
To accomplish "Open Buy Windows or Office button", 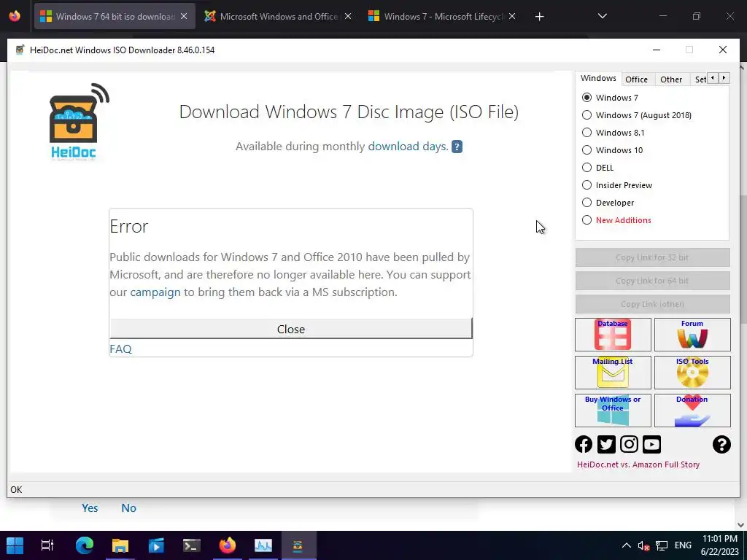I will pos(613,410).
